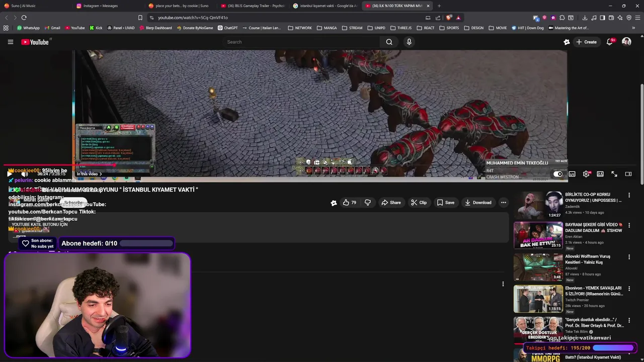Go back with the browser back arrow

pos(7,18)
